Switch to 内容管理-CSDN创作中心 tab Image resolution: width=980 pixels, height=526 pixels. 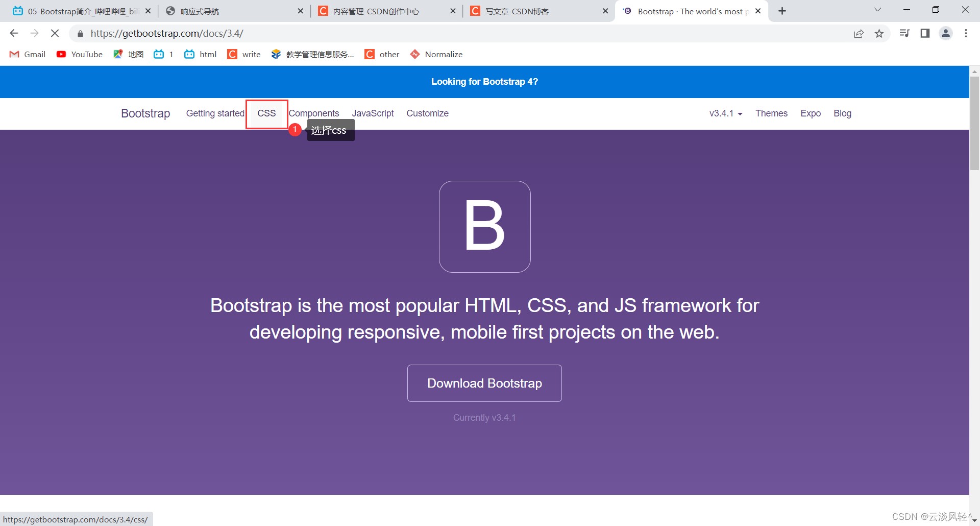point(386,11)
